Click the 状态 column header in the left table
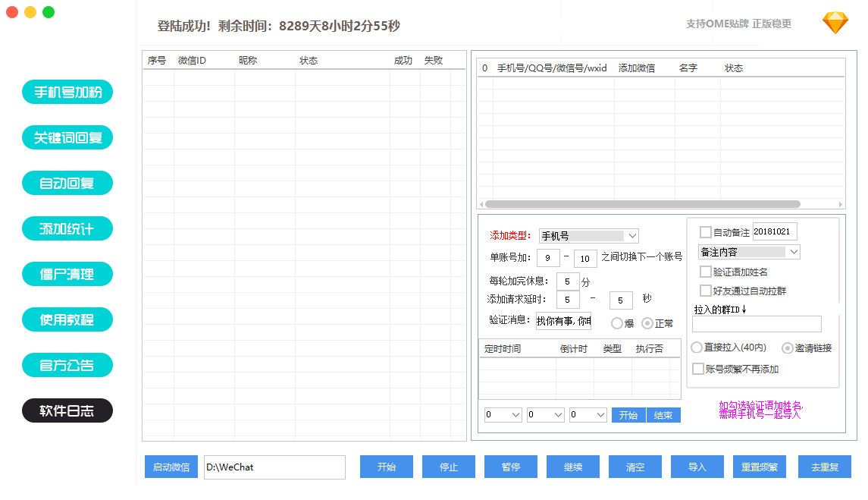868x500 pixels. (x=309, y=61)
